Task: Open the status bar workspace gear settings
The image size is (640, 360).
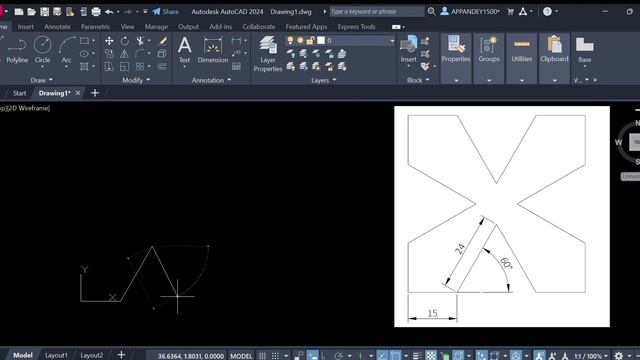Action: point(619,356)
